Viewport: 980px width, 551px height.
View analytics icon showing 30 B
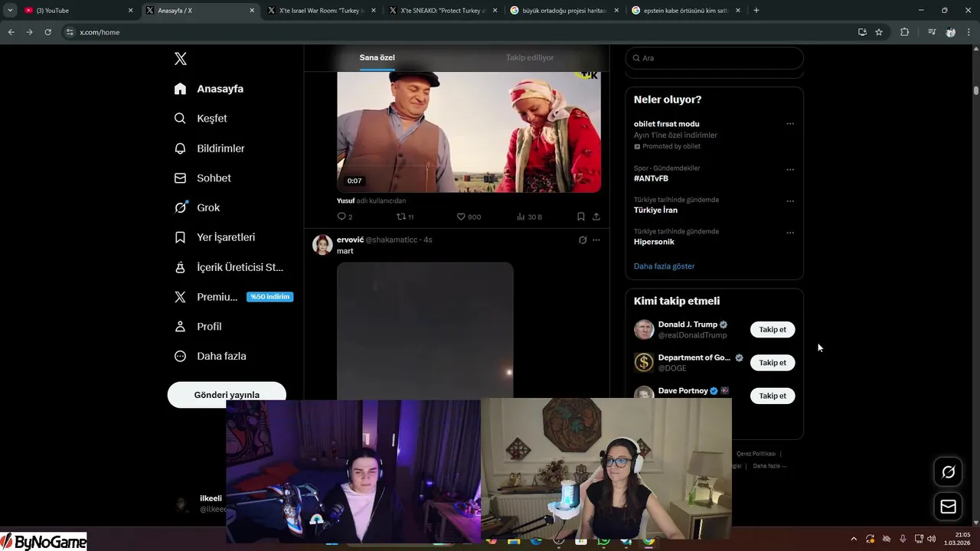click(x=529, y=217)
